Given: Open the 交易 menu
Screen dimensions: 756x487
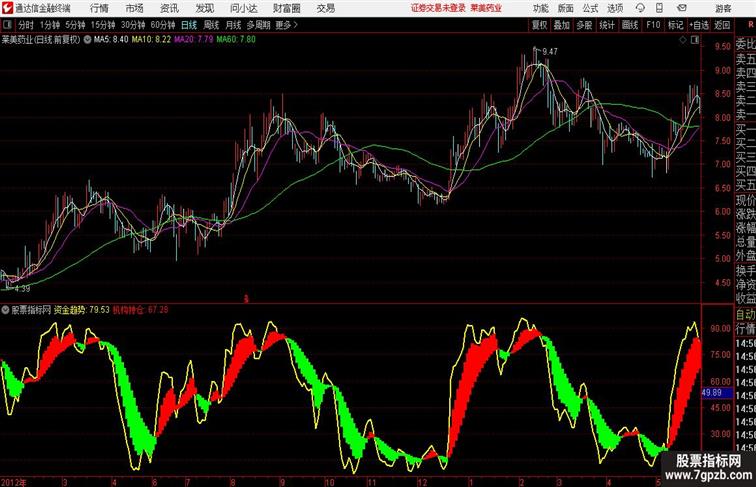Looking at the screenshot, I should (326, 8).
